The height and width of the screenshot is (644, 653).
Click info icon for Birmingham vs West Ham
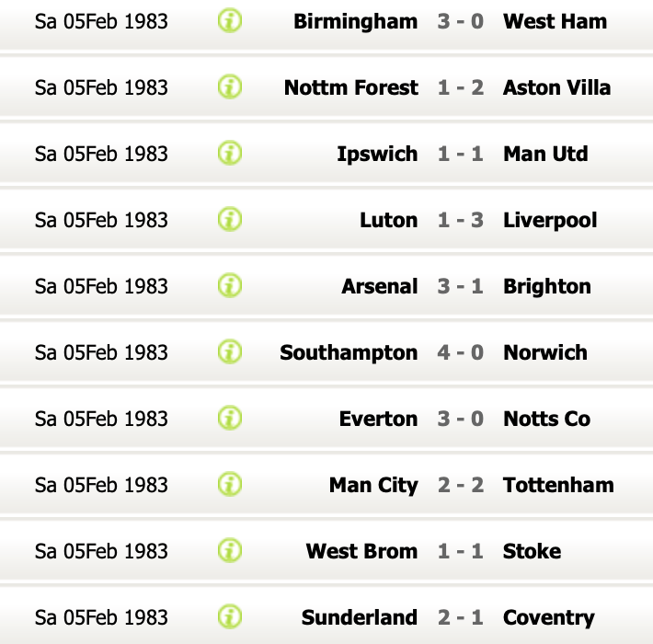pyautogui.click(x=230, y=20)
